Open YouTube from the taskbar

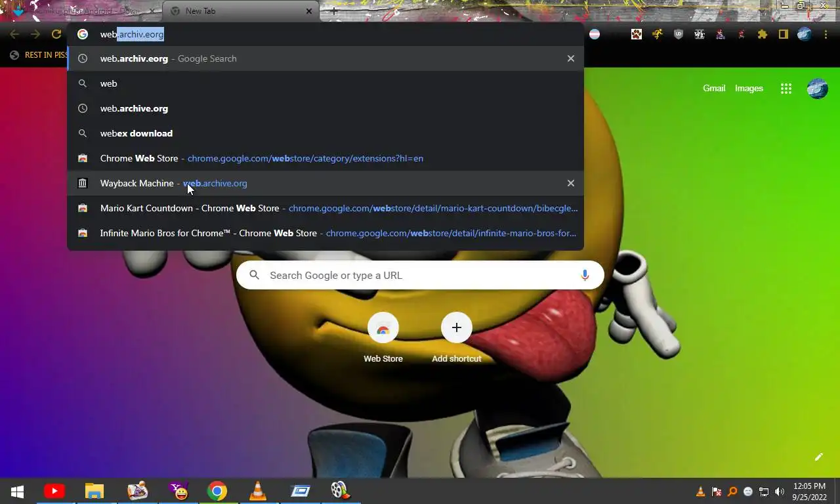54,491
